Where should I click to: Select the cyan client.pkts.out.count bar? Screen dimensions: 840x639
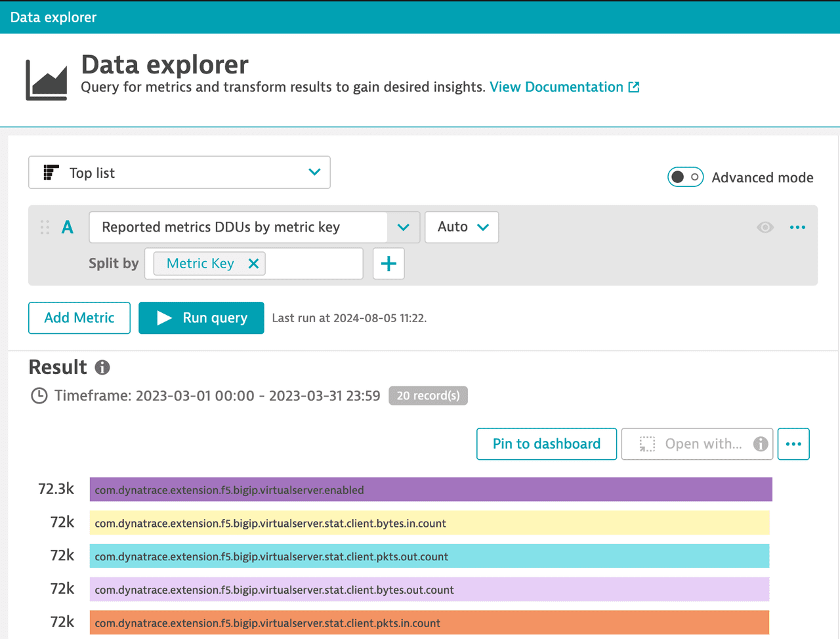click(x=430, y=556)
